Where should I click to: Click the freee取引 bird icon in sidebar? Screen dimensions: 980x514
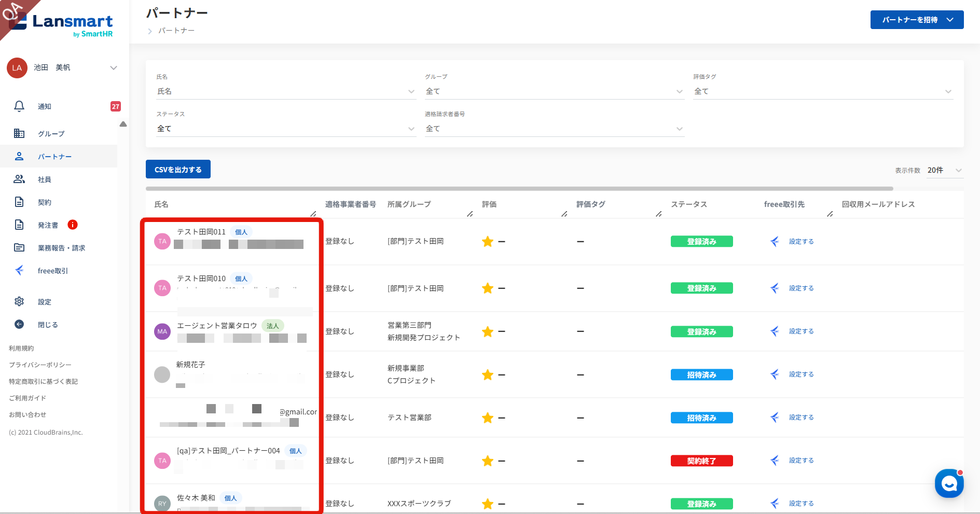point(19,270)
